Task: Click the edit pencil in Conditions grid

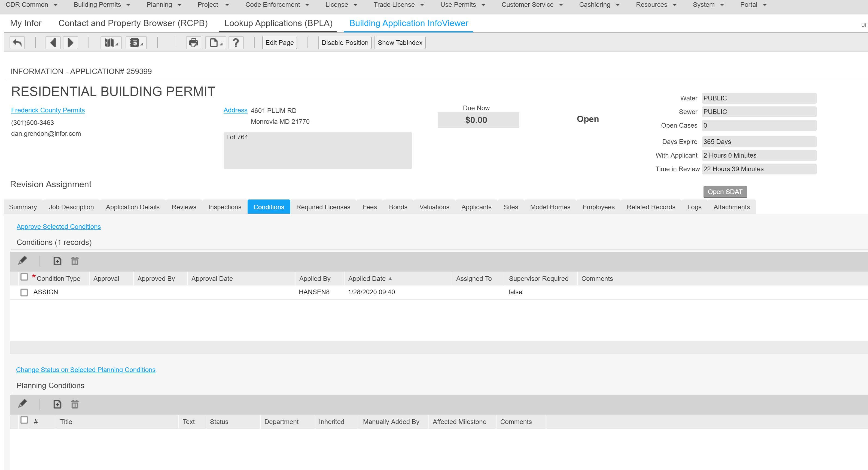Action: coord(23,261)
